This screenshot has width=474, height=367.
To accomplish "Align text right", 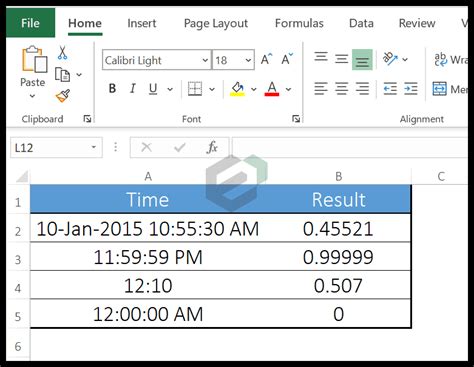I will coord(362,89).
